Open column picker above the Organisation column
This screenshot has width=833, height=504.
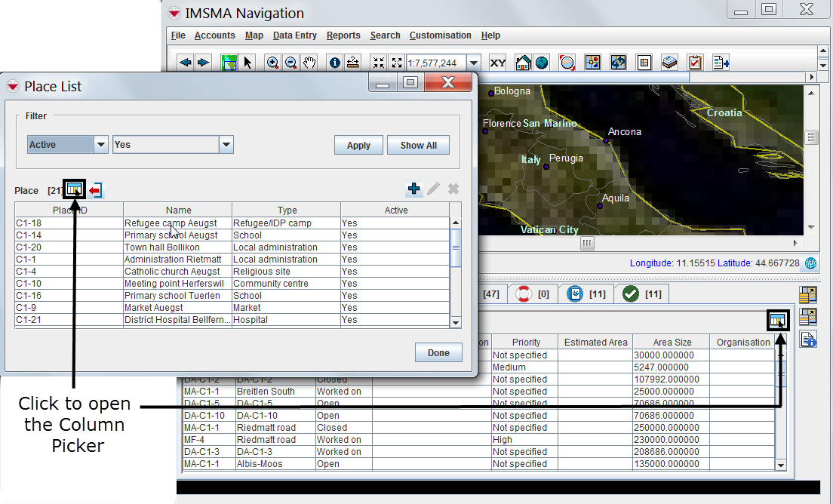[776, 321]
